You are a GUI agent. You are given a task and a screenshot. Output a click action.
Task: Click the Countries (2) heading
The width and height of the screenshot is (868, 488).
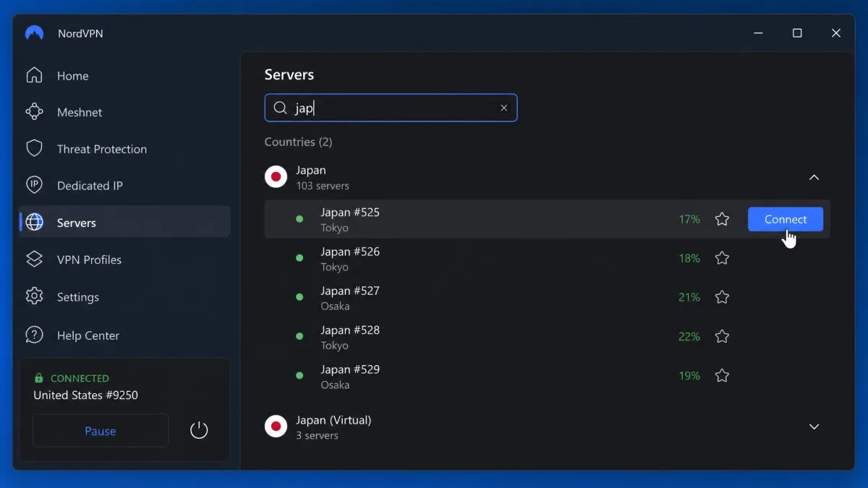click(298, 142)
